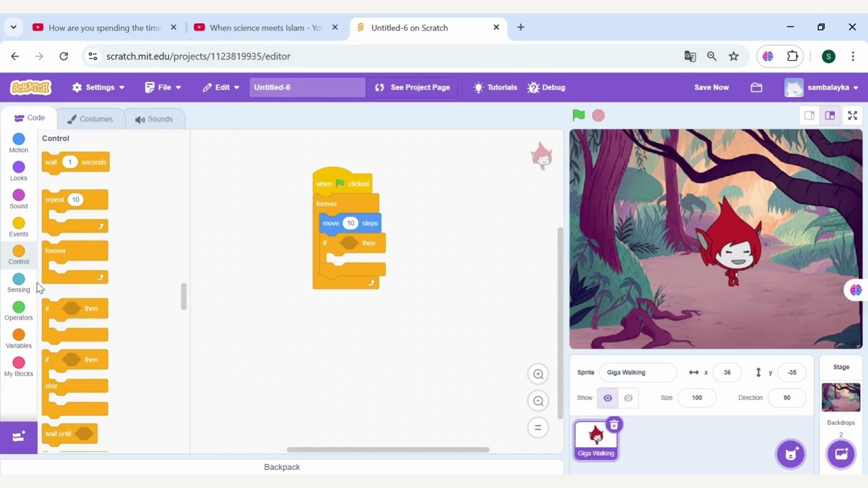
Task: Click Save Now
Action: coord(711,87)
